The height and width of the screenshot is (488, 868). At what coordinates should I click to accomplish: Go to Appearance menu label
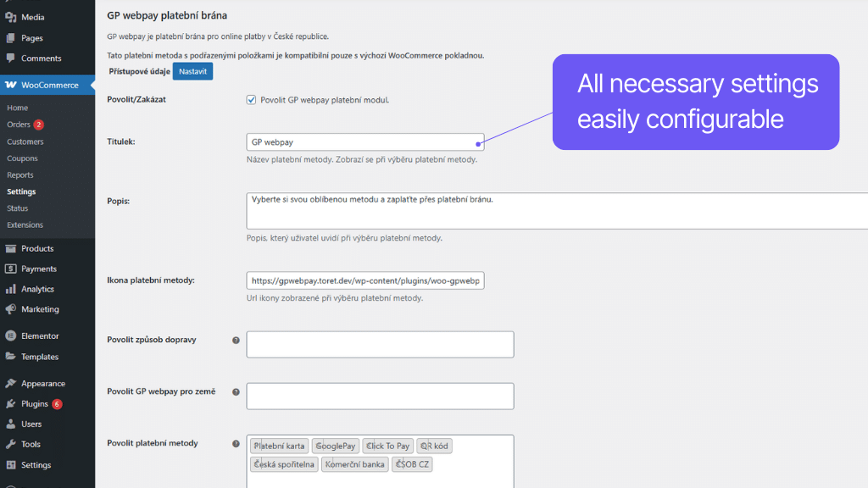(x=43, y=384)
